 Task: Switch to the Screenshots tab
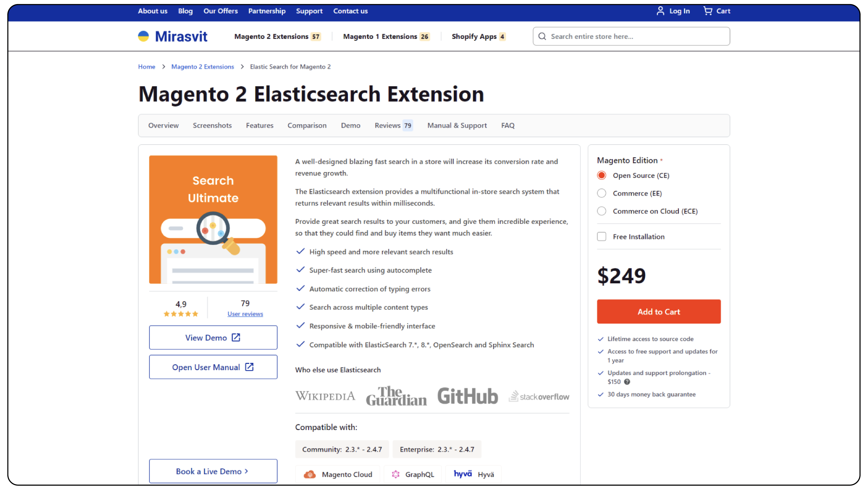[x=212, y=126]
